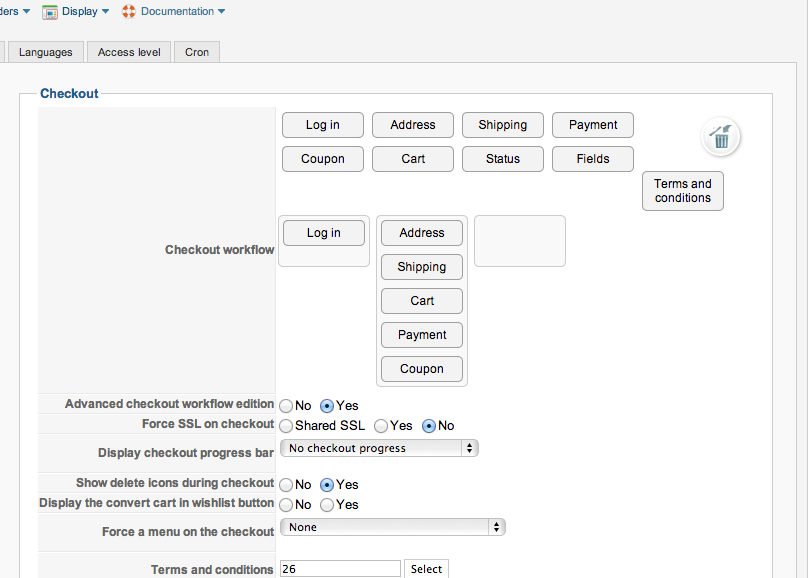
Task: Open the checkout progress bar dropdown
Action: 379,448
